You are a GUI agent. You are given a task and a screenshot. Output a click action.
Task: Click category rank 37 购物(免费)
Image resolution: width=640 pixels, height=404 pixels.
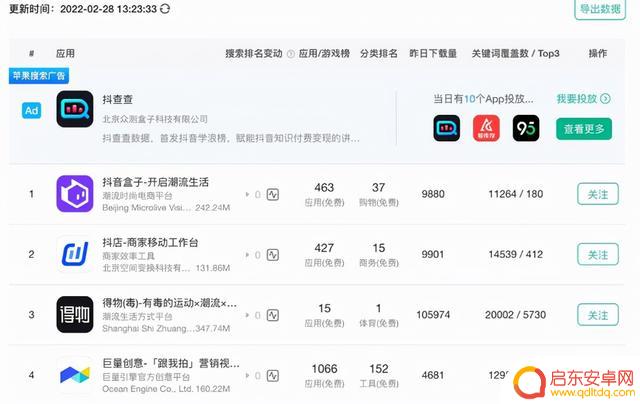tap(379, 194)
